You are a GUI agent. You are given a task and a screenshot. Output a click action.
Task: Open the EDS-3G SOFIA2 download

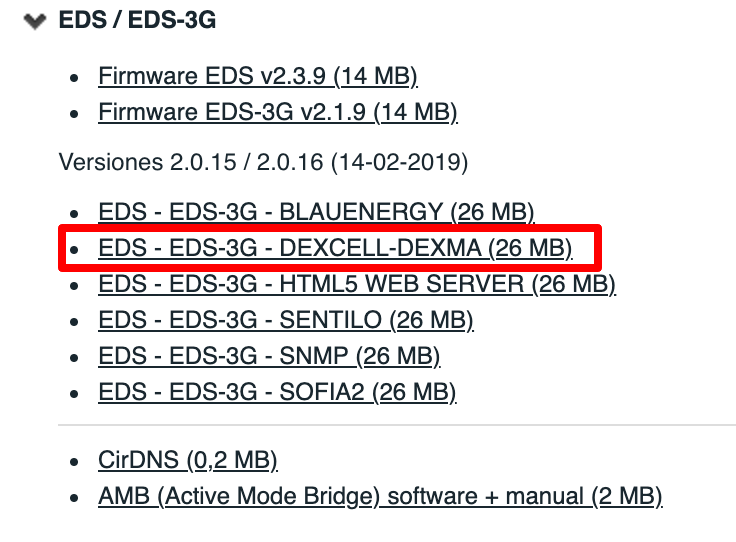[x=277, y=392]
